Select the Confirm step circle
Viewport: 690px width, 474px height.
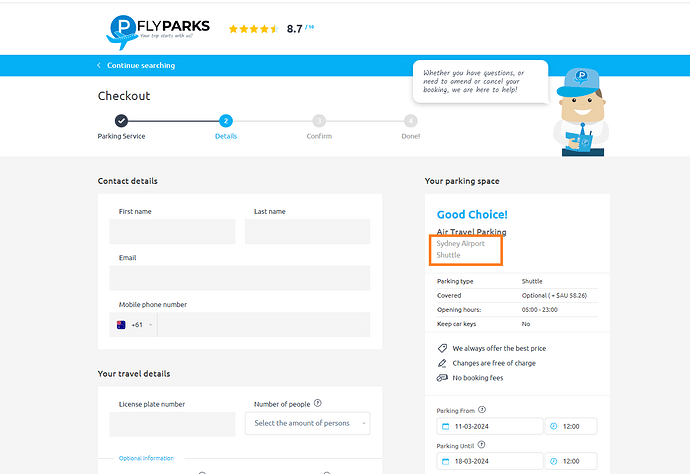pos(319,121)
